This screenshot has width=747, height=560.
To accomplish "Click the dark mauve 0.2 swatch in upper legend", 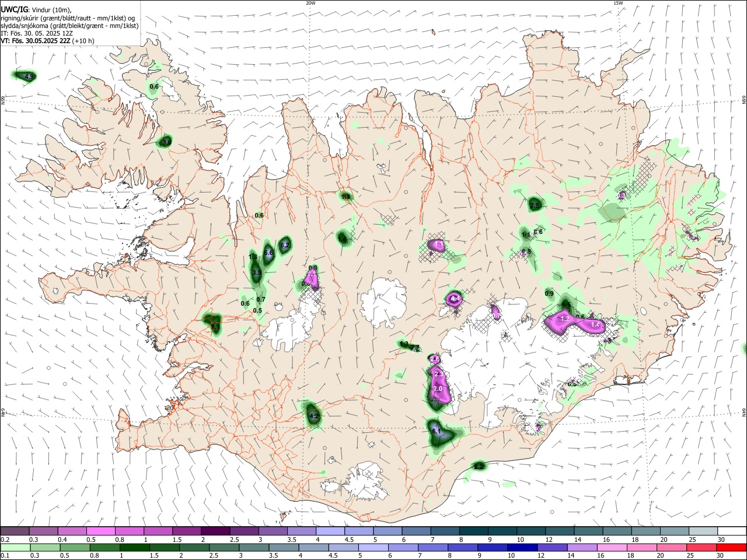I will click(15, 531).
